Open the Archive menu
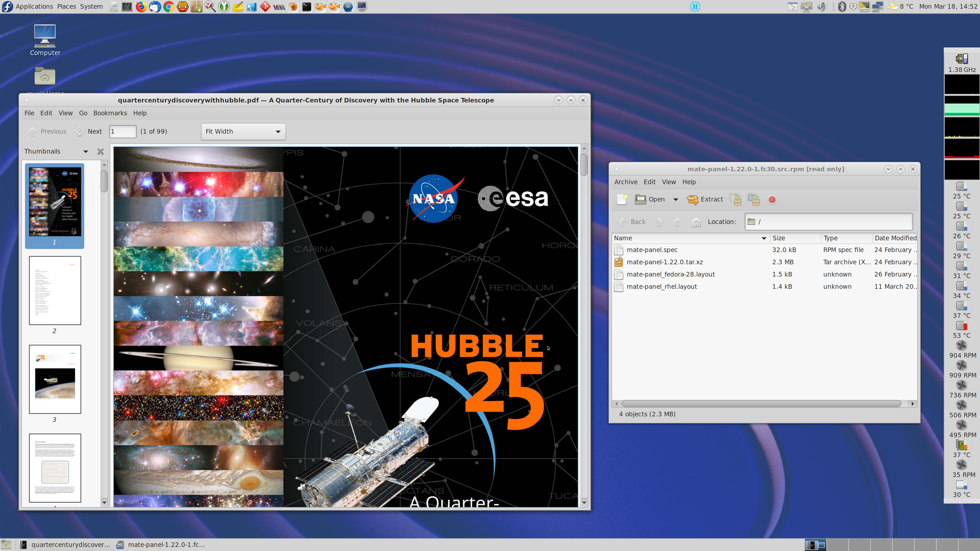Viewport: 980px width, 551px height. click(x=626, y=182)
